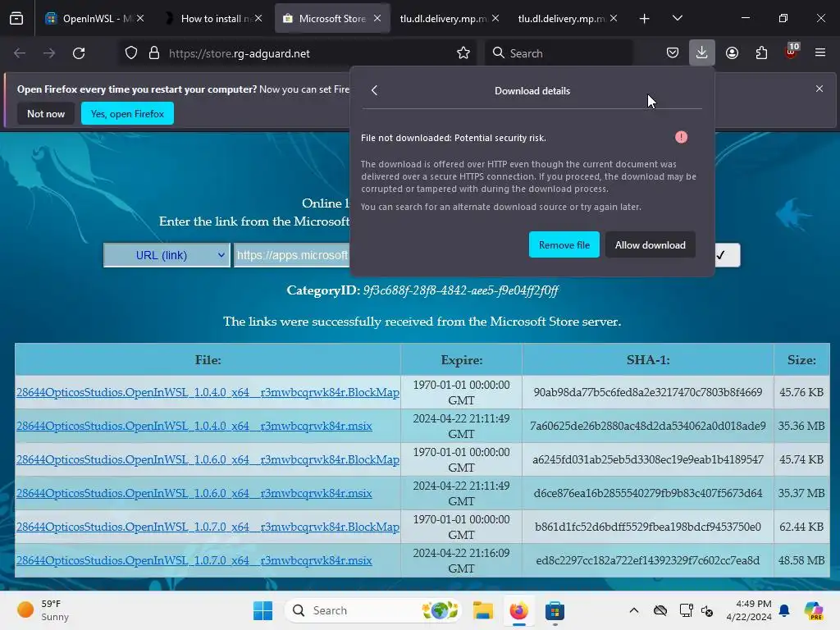
Task: Select the 48.58 MB size cell
Action: 801,560
